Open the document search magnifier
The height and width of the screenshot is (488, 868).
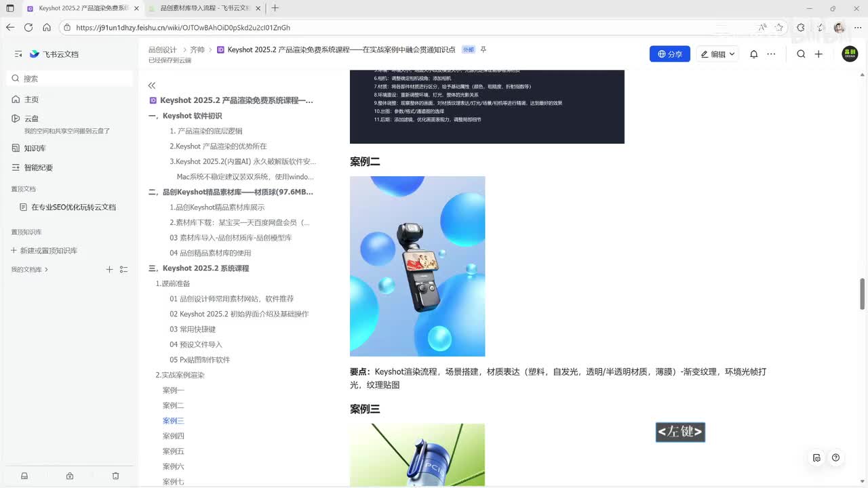[801, 54]
